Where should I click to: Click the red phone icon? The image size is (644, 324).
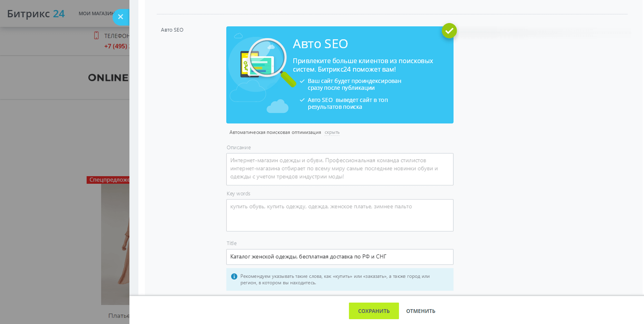click(96, 36)
